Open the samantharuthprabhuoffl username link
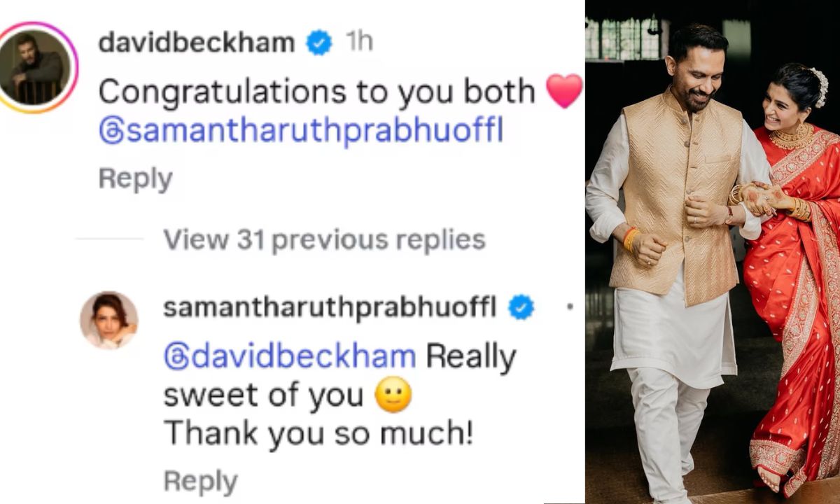This screenshot has width=840, height=504. tap(330, 308)
